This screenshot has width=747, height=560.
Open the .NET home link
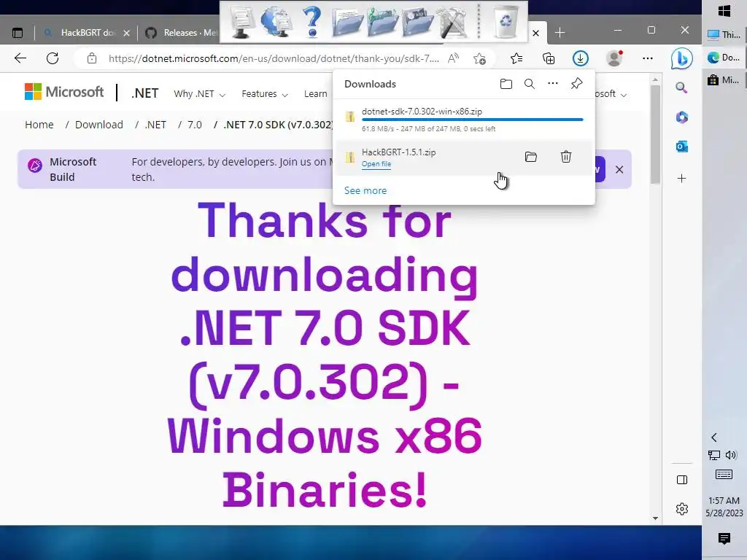[x=145, y=93]
